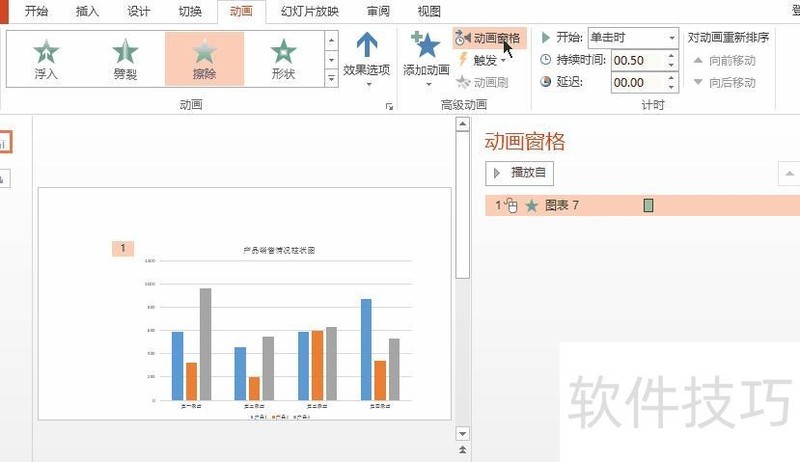Expand the 添加动画 dropdown arrow
The height and width of the screenshot is (462, 800).
tap(429, 84)
